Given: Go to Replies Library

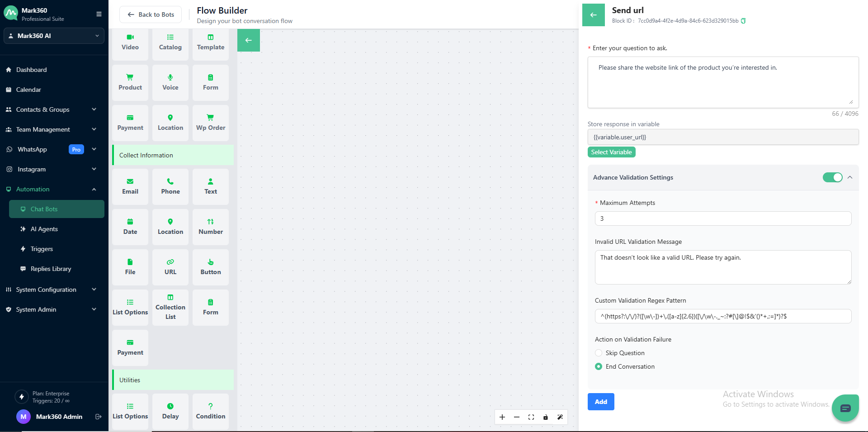Looking at the screenshot, I should 51,269.
